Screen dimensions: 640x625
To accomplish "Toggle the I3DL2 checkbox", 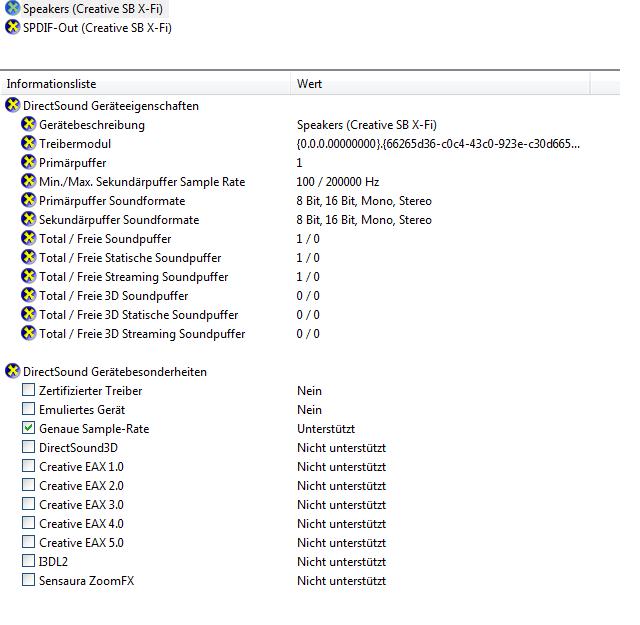I will [28, 560].
